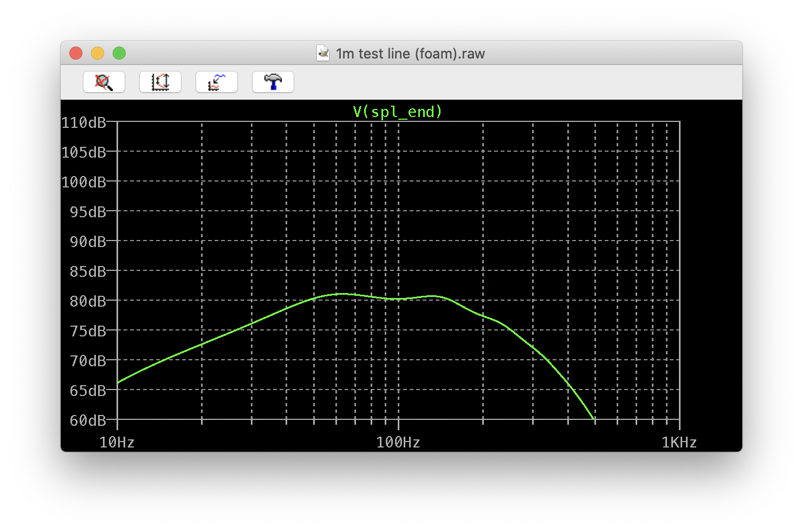Click the 95dB vertical axis label
This screenshot has height=532, width=803.
pyautogui.click(x=88, y=212)
